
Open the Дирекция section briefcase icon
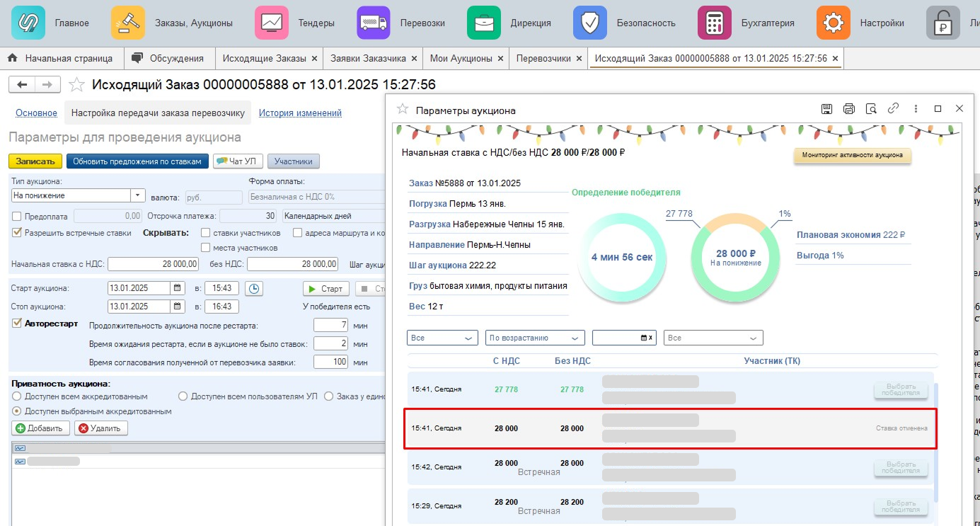(484, 23)
